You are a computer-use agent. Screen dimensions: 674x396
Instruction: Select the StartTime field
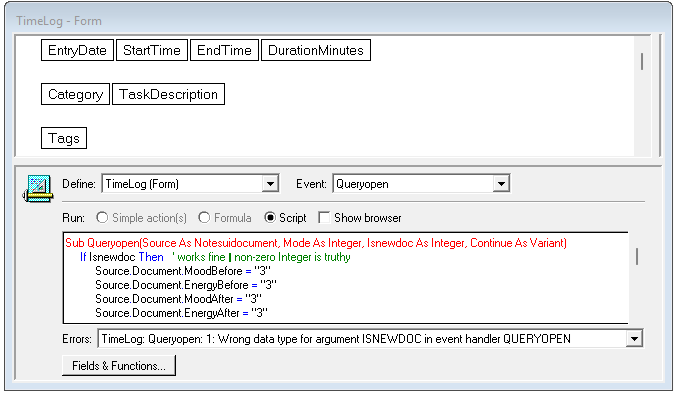click(x=152, y=50)
